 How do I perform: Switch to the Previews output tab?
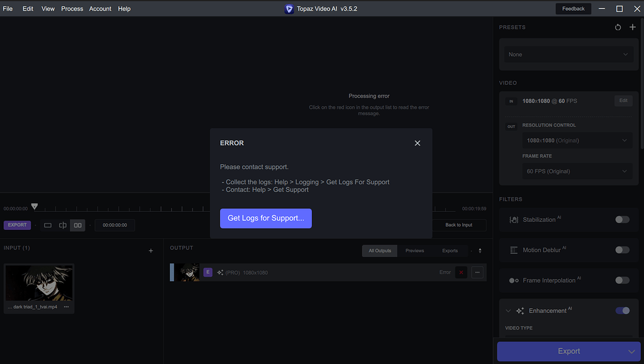click(x=414, y=250)
